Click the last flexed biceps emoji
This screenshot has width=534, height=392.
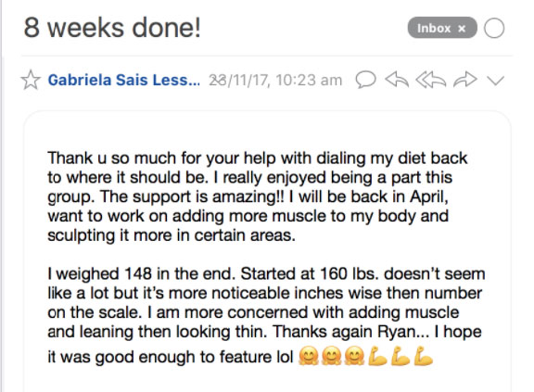coord(424,356)
